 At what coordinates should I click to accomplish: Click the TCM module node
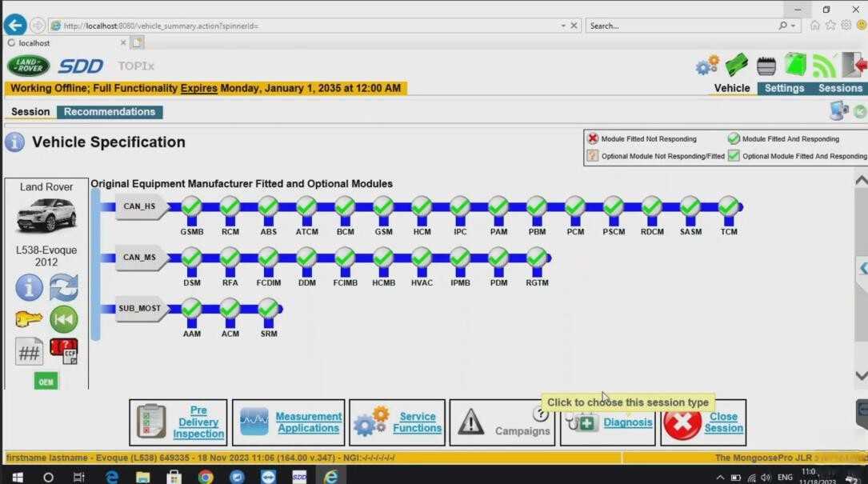(729, 207)
